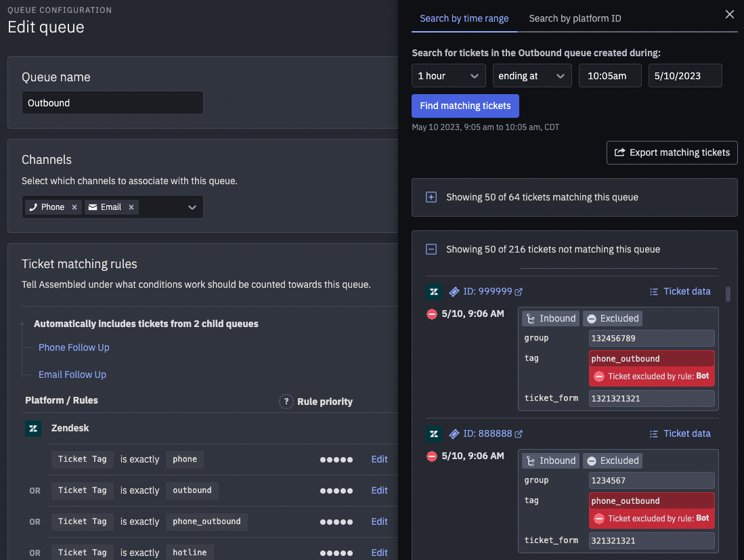Click the Excluded badge on ticket 999999
This screenshot has width=744, height=560.
tap(613, 318)
